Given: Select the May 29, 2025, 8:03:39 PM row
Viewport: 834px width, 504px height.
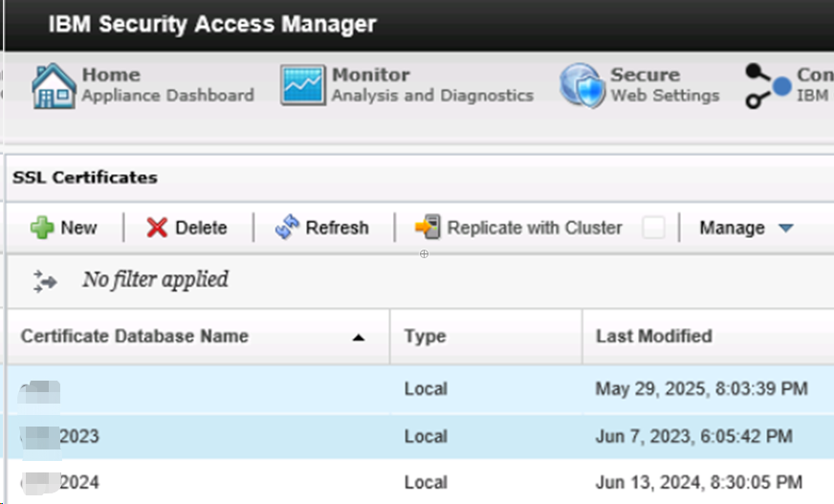Looking at the screenshot, I should pos(420,389).
